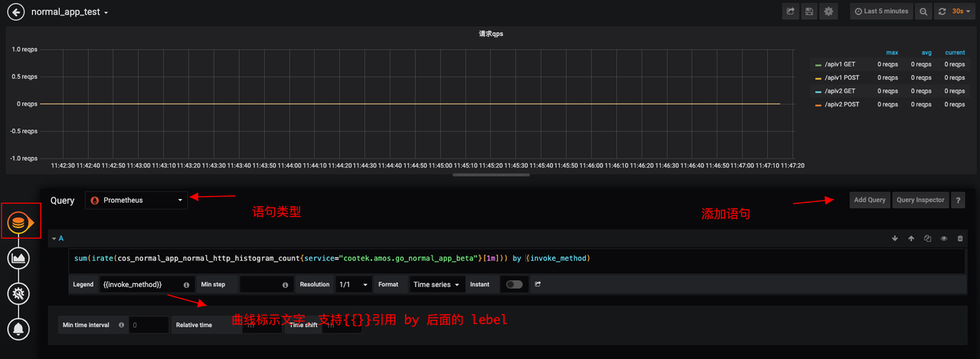Image resolution: width=980 pixels, height=359 pixels.
Task: Open query help question mark
Action: 958,200
